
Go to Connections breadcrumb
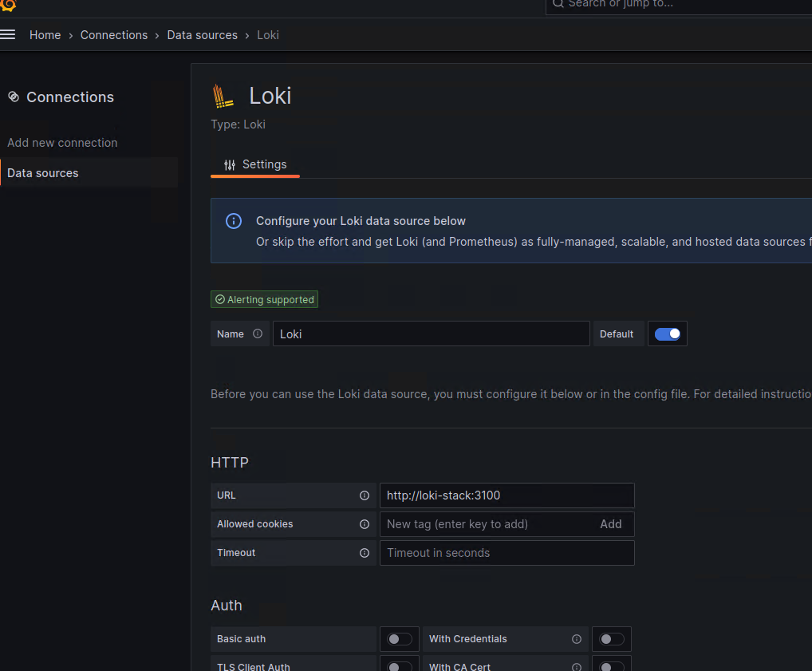[114, 35]
